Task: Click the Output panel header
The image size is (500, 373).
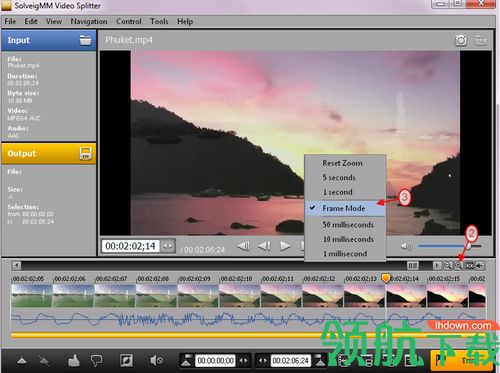Action: coord(49,154)
